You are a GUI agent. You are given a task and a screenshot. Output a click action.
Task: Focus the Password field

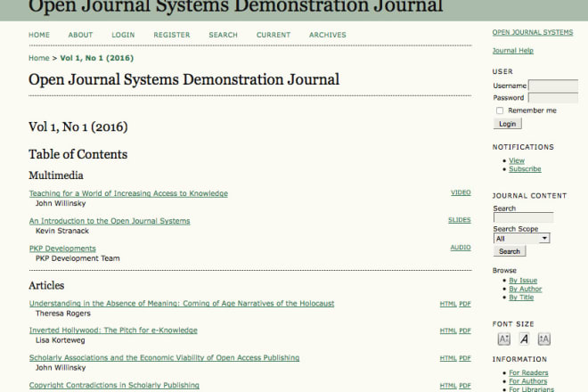click(553, 97)
